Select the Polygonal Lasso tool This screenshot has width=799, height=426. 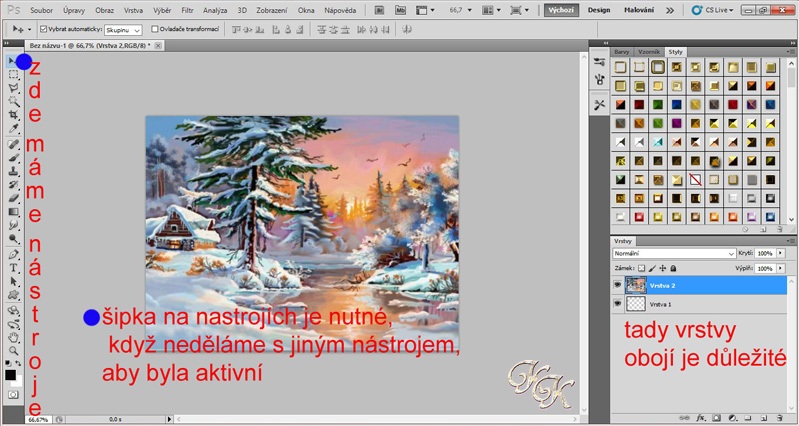coord(13,88)
